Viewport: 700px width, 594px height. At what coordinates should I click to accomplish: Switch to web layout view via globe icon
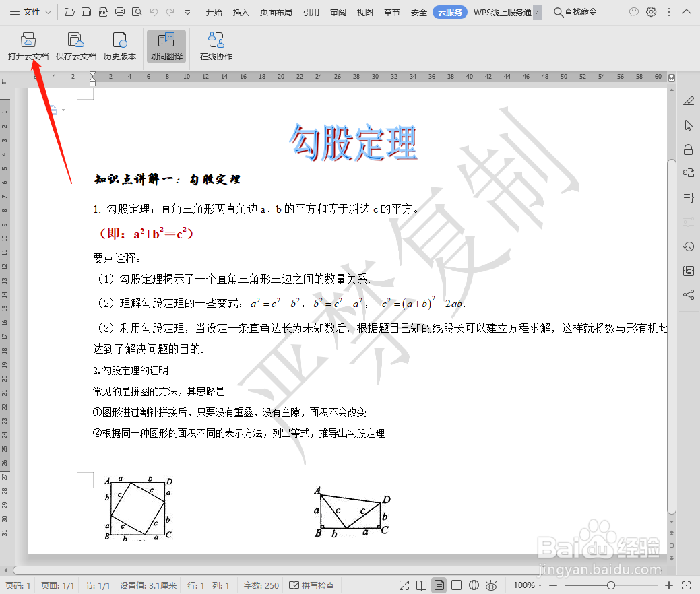click(x=475, y=585)
